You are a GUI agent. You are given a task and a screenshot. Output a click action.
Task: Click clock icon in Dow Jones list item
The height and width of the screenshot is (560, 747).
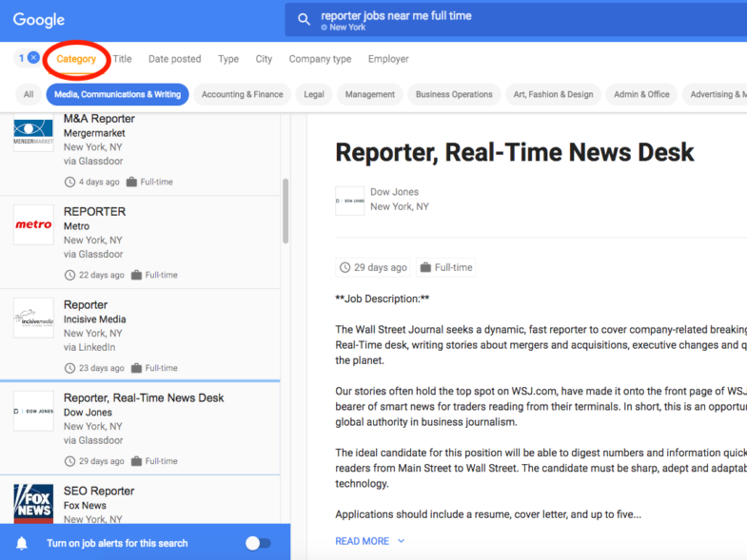pyautogui.click(x=69, y=461)
